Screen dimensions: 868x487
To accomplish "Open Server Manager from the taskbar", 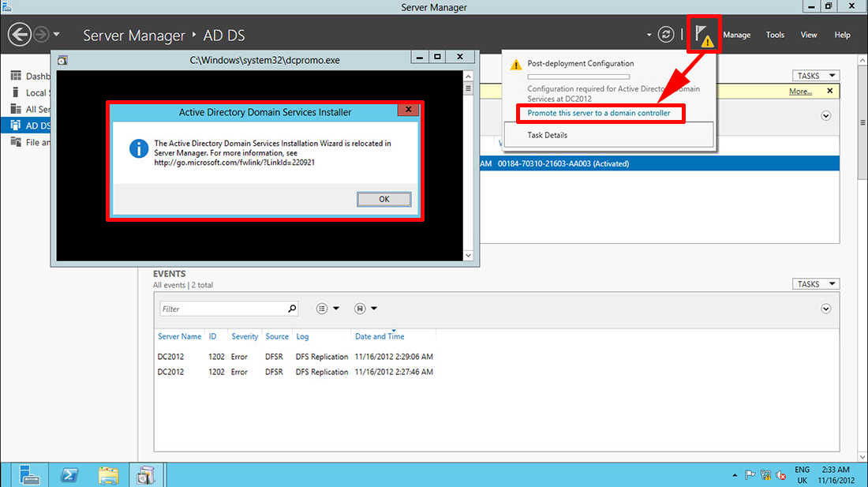I will [x=29, y=475].
